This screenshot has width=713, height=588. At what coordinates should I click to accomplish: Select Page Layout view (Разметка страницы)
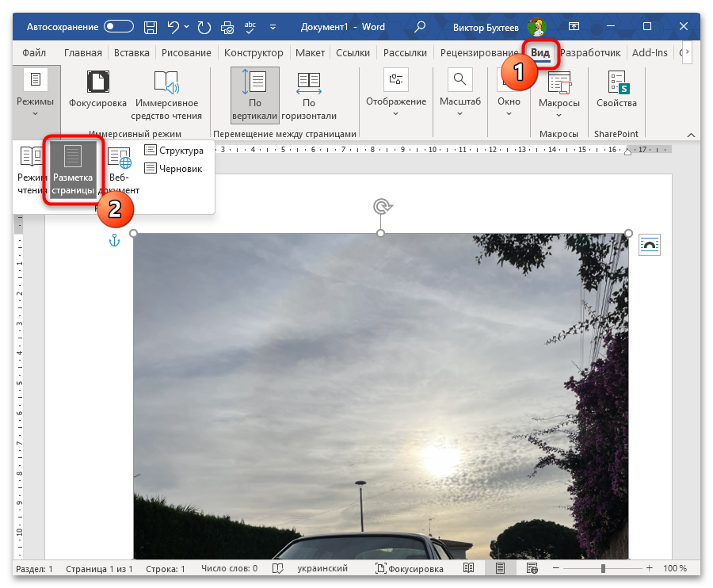73,170
